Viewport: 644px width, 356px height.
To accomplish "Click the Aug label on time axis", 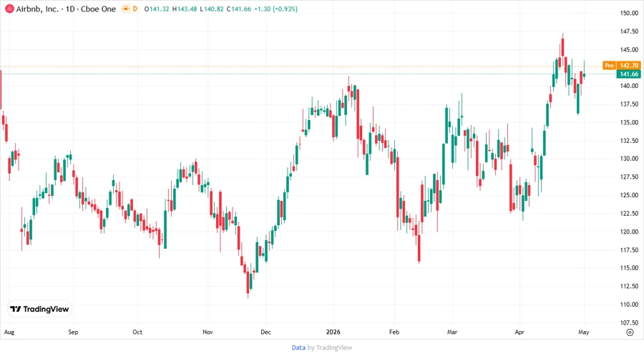I will (9, 332).
